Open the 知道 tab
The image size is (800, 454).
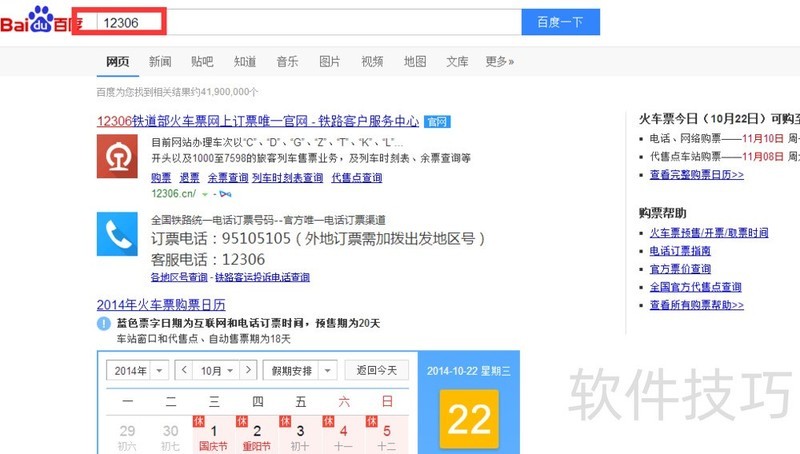pos(244,62)
